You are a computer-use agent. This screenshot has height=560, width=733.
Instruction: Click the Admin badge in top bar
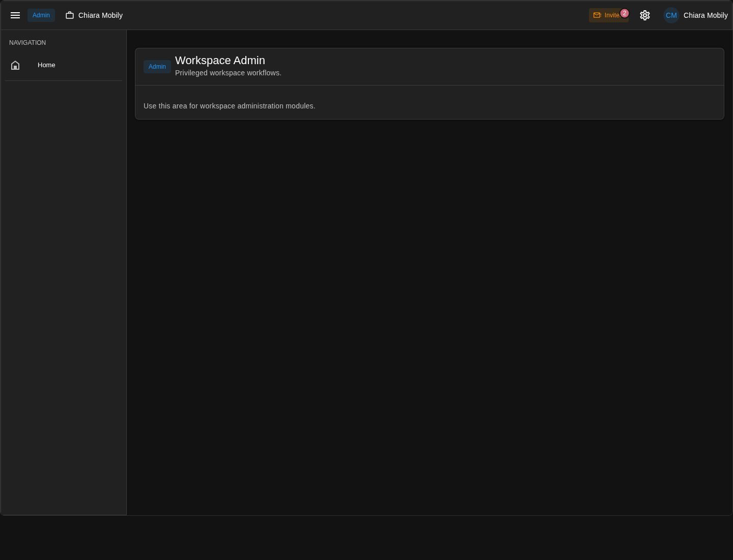[41, 15]
